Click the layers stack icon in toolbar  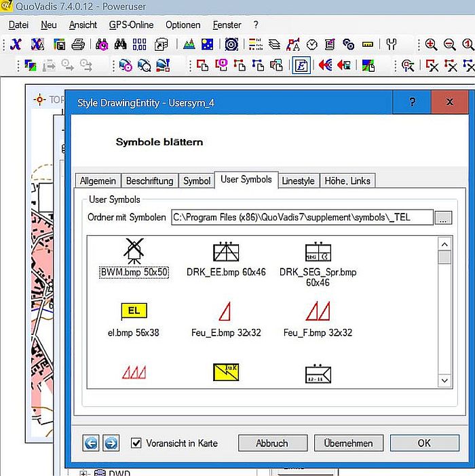coord(275,45)
